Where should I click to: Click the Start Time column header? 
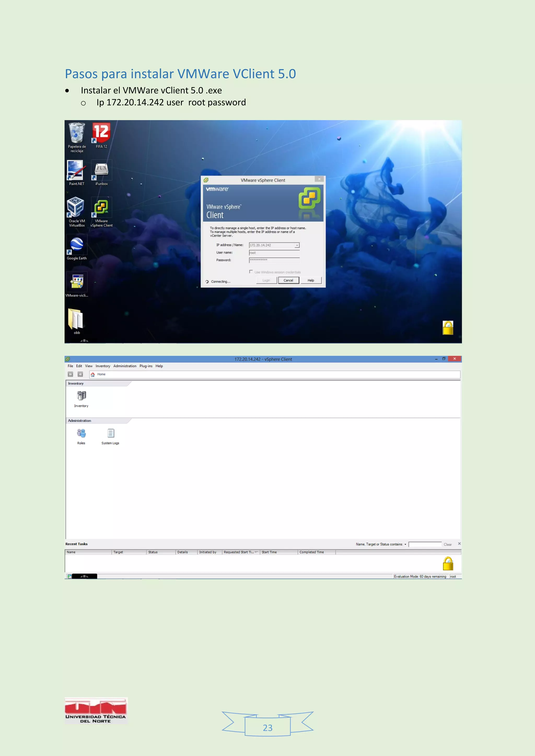(x=279, y=552)
